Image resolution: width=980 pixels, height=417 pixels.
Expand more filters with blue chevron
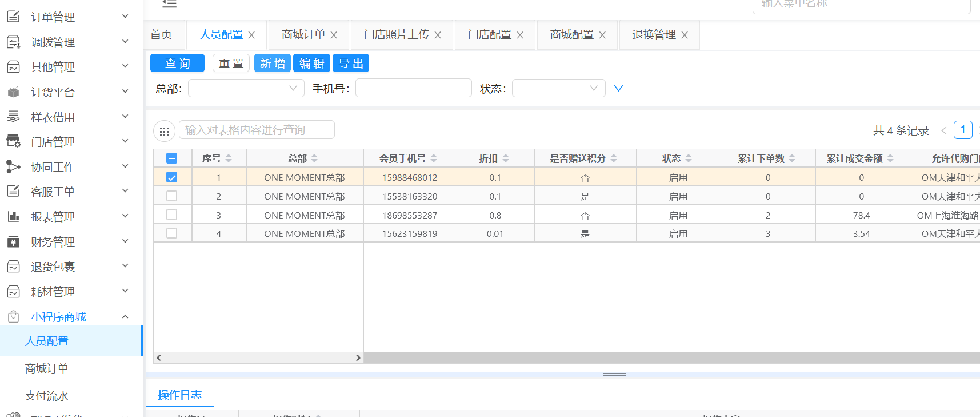(618, 88)
